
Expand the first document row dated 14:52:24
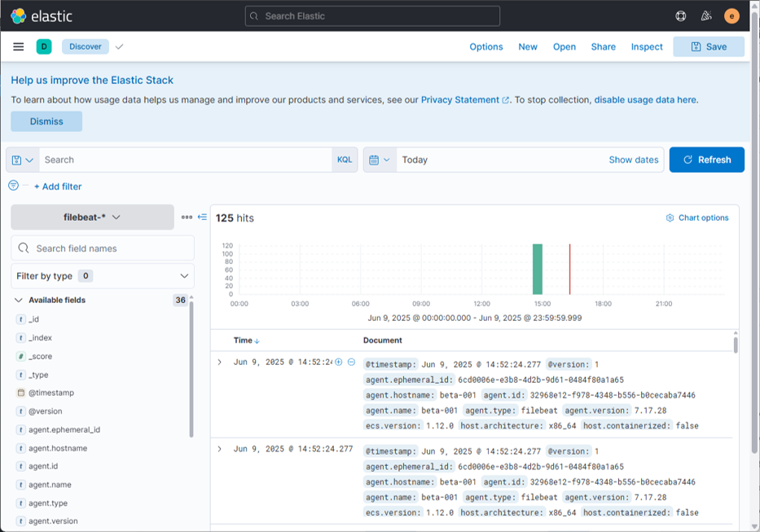pyautogui.click(x=220, y=363)
